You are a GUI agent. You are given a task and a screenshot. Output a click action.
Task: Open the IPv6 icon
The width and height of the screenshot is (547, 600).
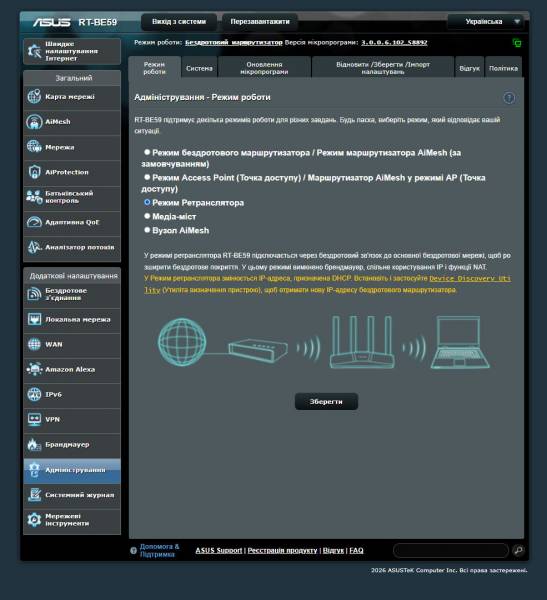tap(34, 394)
